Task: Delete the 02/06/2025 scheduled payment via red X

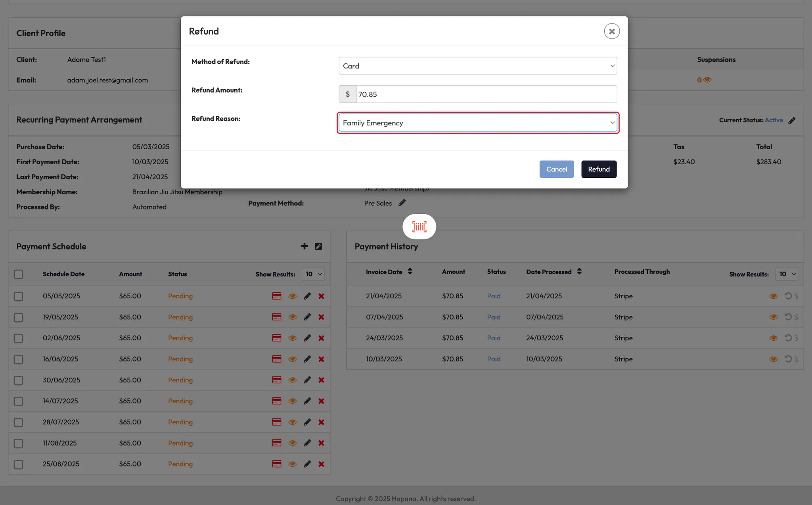Action: 321,338
